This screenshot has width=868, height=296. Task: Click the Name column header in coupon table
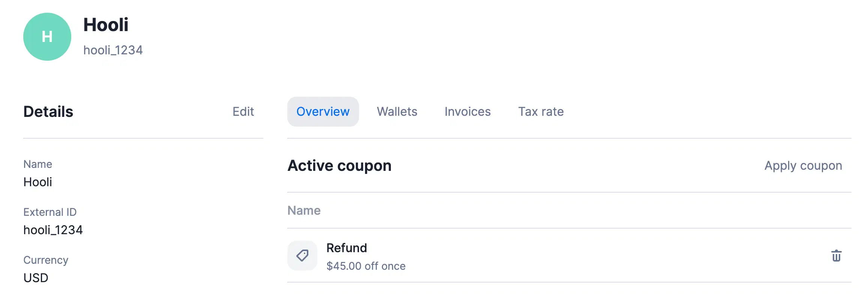tap(304, 211)
